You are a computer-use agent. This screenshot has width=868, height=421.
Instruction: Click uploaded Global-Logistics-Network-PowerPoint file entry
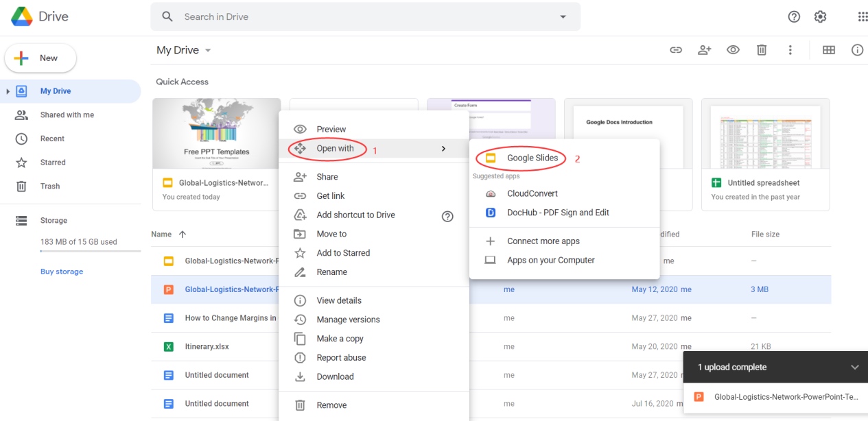coord(776,397)
